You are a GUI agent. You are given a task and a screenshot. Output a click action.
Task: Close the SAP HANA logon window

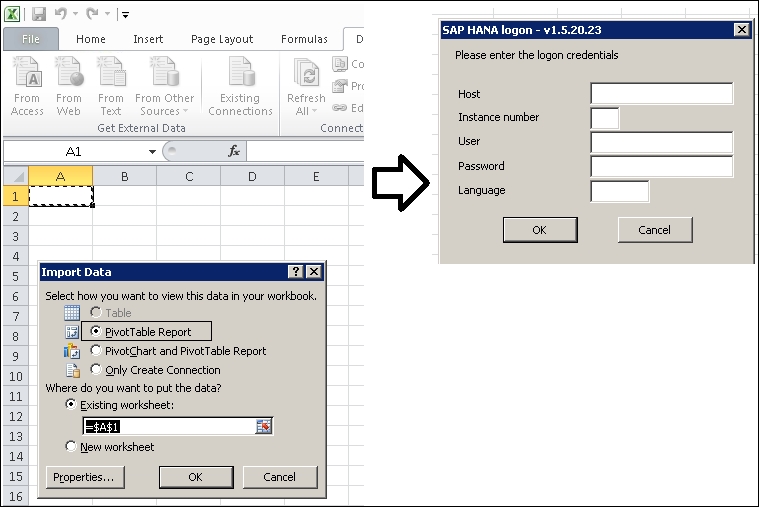tap(742, 30)
